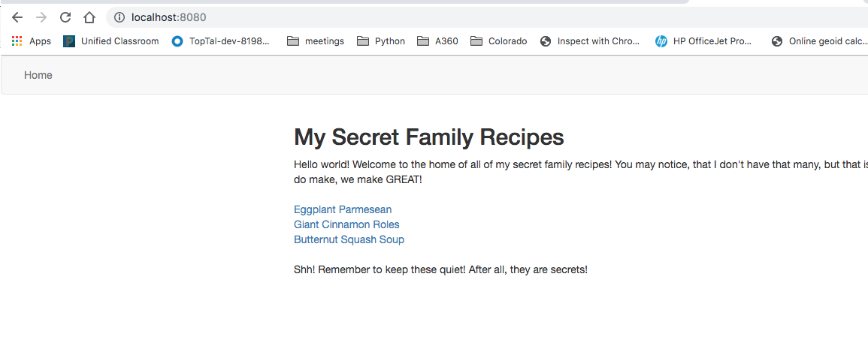Click the browser forward arrow
Image resolution: width=868 pixels, height=349 pixels.
(x=41, y=17)
